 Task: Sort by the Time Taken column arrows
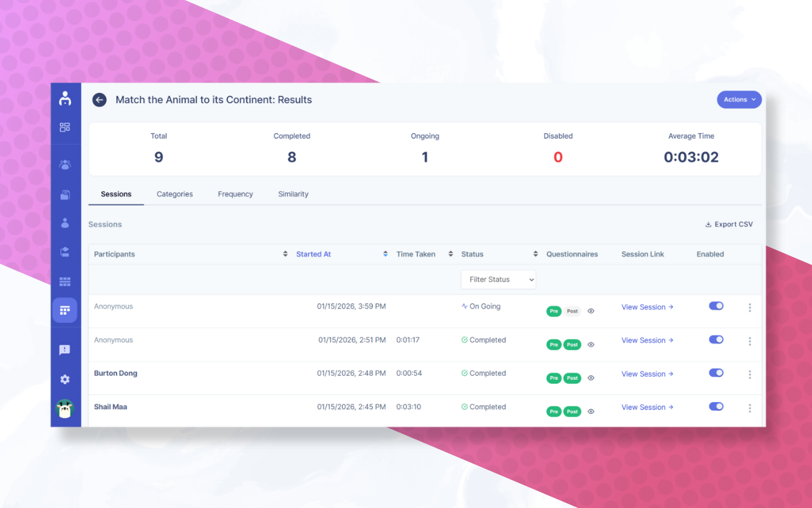click(450, 254)
